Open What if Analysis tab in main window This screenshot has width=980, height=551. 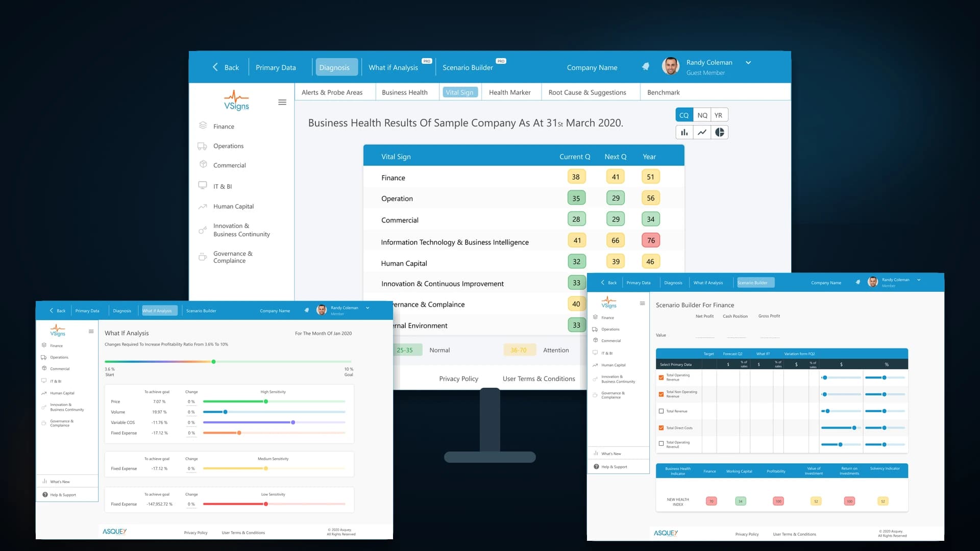393,67
